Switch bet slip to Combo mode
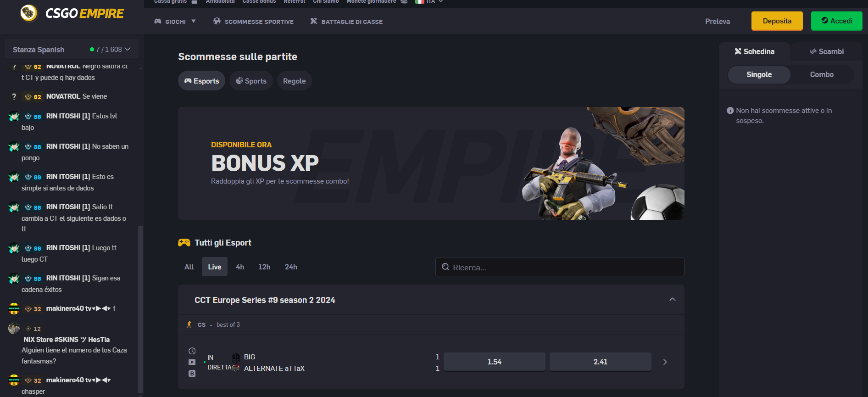 click(x=822, y=74)
